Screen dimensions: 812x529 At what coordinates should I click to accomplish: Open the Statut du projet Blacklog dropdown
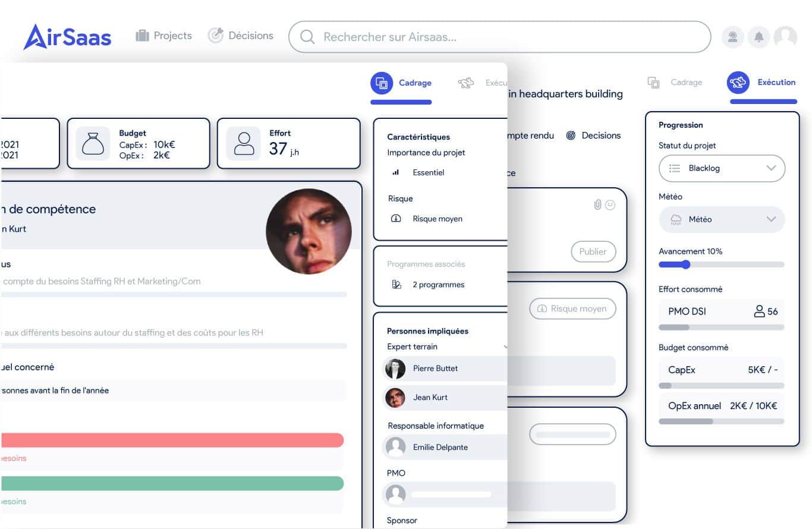tap(722, 168)
